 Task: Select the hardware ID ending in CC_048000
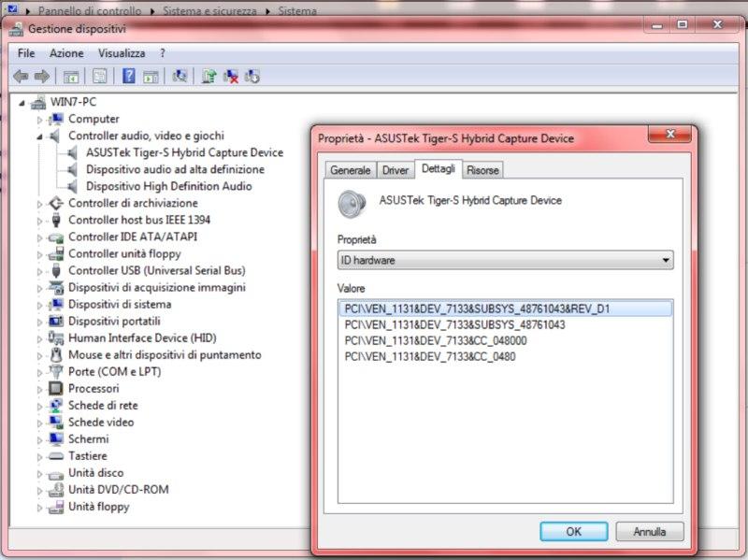(x=436, y=341)
